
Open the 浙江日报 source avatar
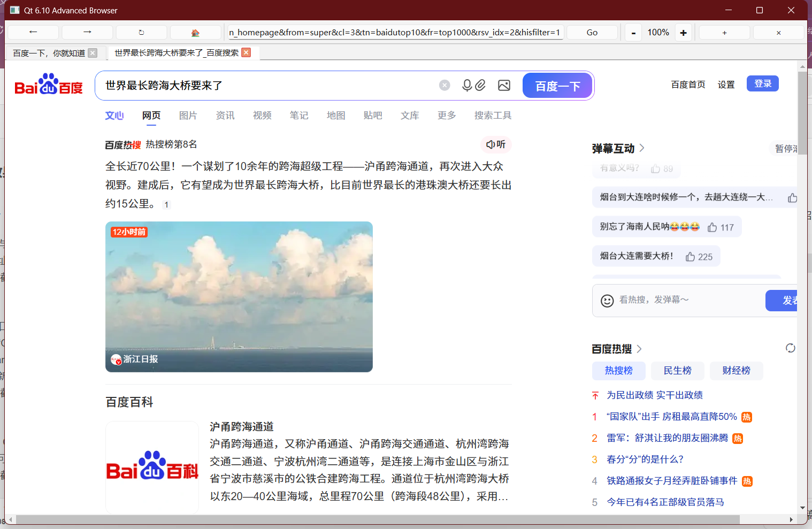(116, 359)
